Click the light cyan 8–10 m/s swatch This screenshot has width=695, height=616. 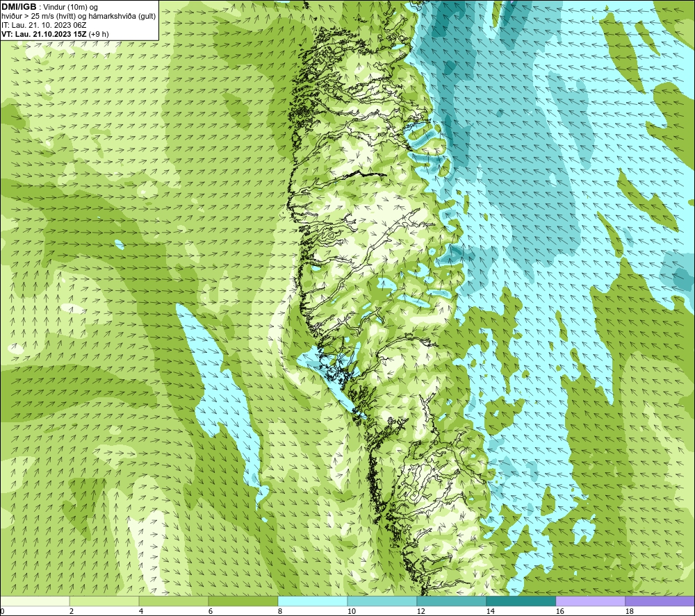[313, 601]
